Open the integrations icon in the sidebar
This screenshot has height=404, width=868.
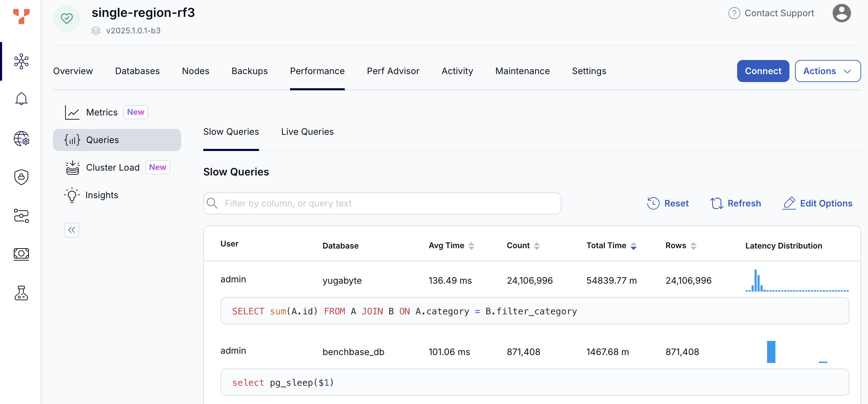coord(21,216)
